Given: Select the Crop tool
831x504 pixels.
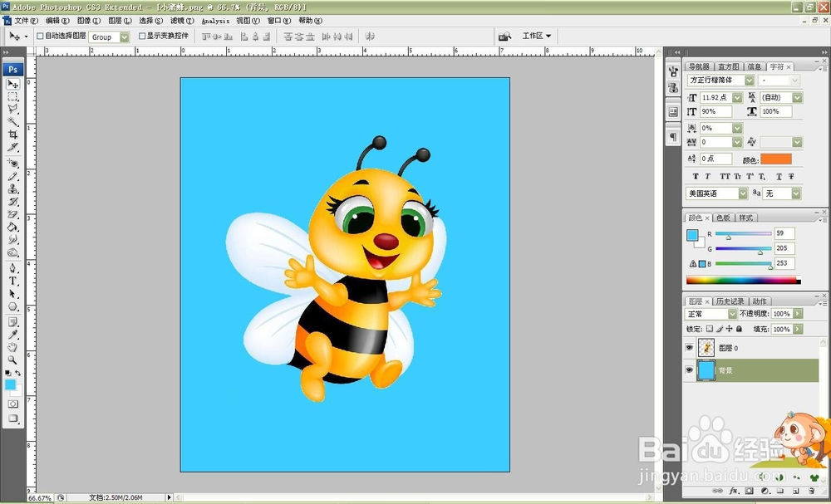Looking at the screenshot, I should coord(13,135).
